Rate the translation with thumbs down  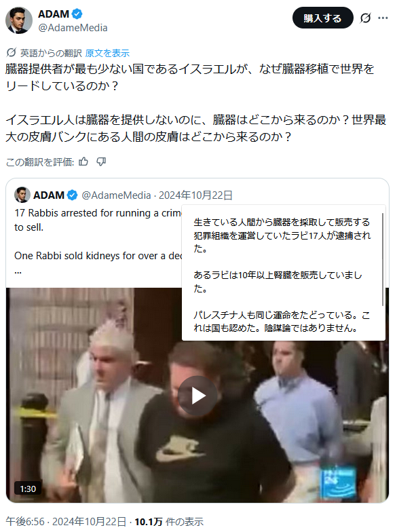[x=101, y=161]
